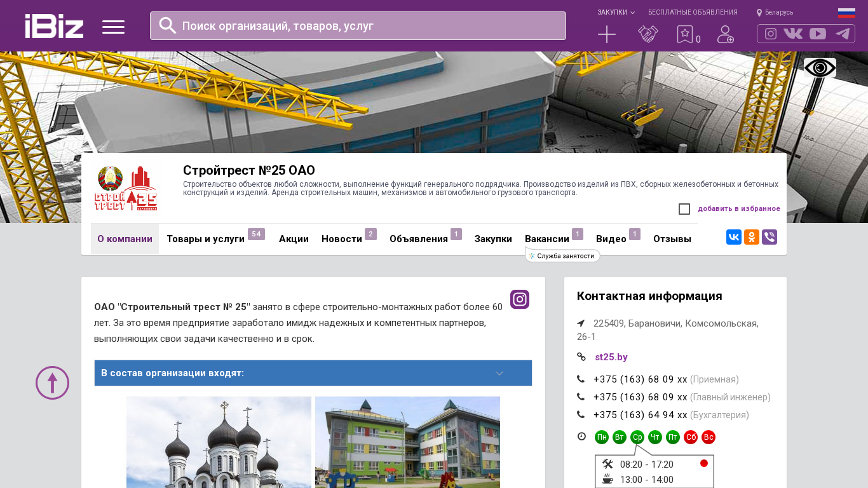Click the address location arrow icon

click(x=581, y=323)
